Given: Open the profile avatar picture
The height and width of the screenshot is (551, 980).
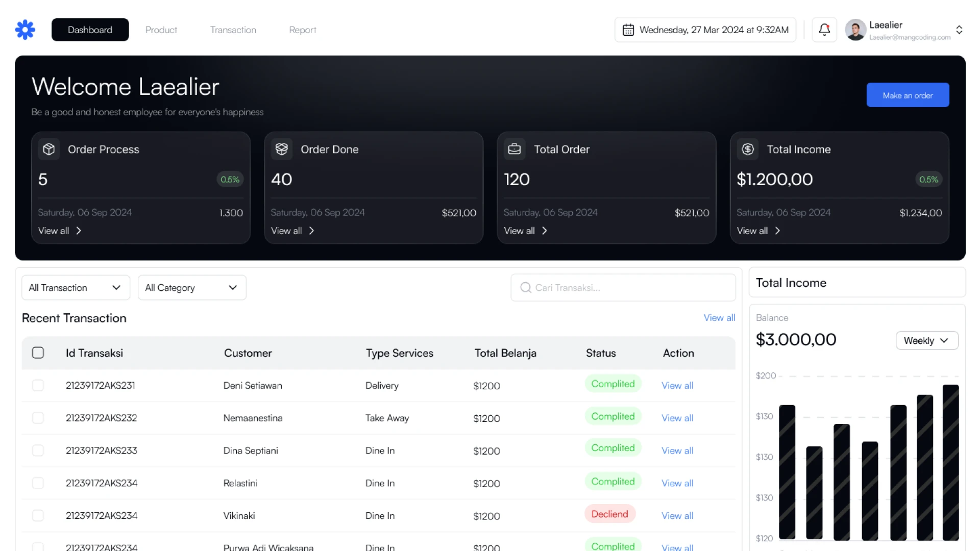Looking at the screenshot, I should (x=855, y=30).
